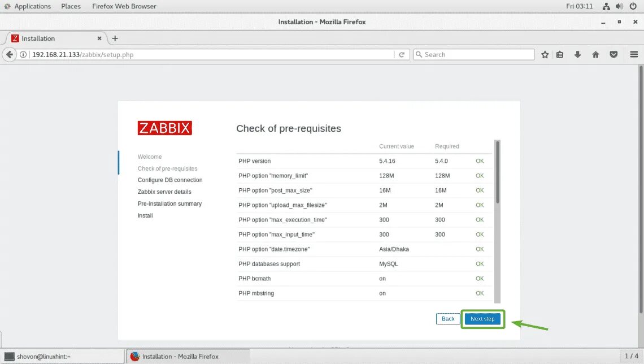644x364 pixels.
Task: Click the browser page vertical scrollbar
Action: (x=640, y=189)
